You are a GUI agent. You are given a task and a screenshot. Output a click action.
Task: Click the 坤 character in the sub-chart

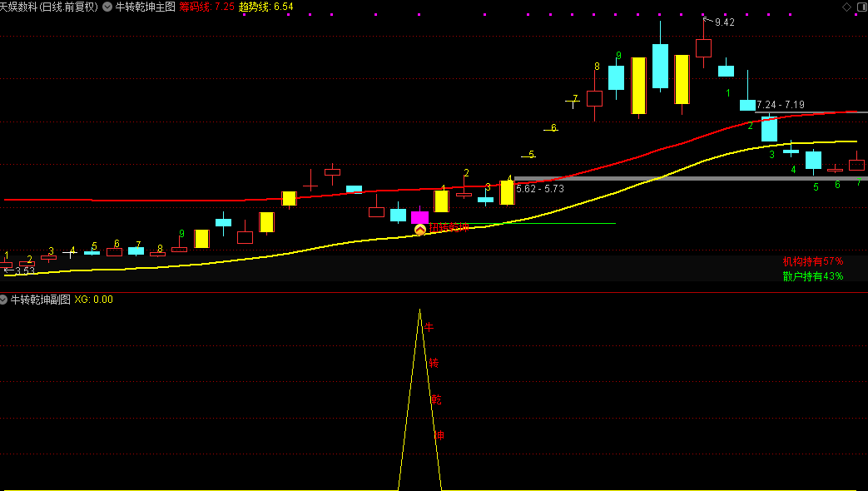pos(439,435)
